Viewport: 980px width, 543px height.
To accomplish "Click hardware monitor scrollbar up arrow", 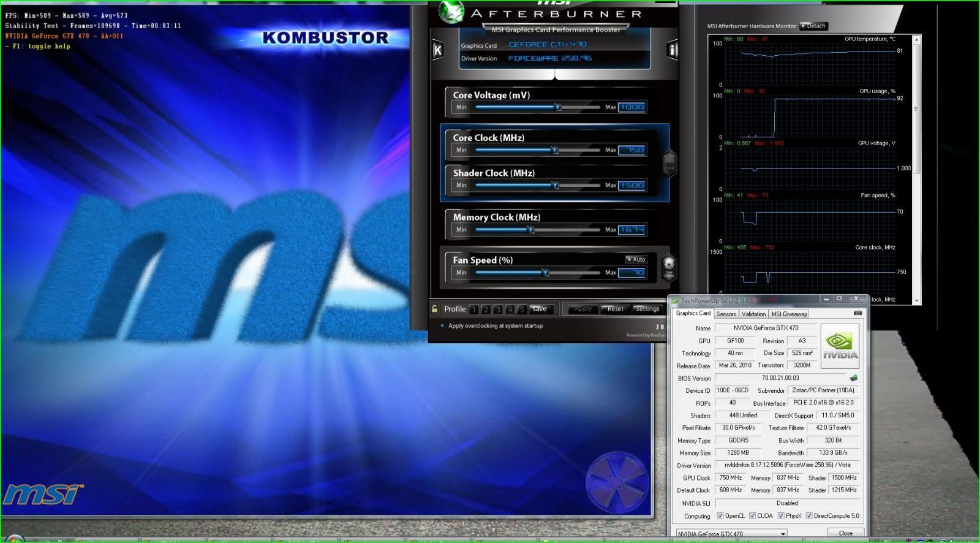I will (x=916, y=40).
